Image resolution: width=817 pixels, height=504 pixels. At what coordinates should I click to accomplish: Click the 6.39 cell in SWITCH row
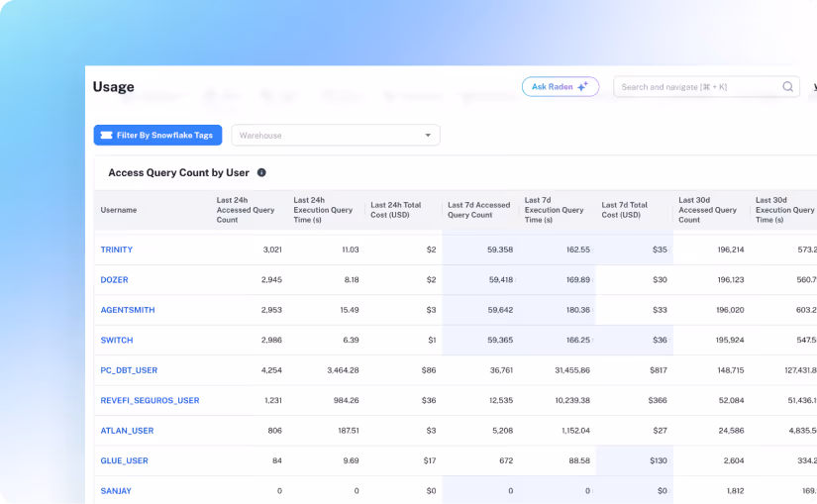pos(351,341)
